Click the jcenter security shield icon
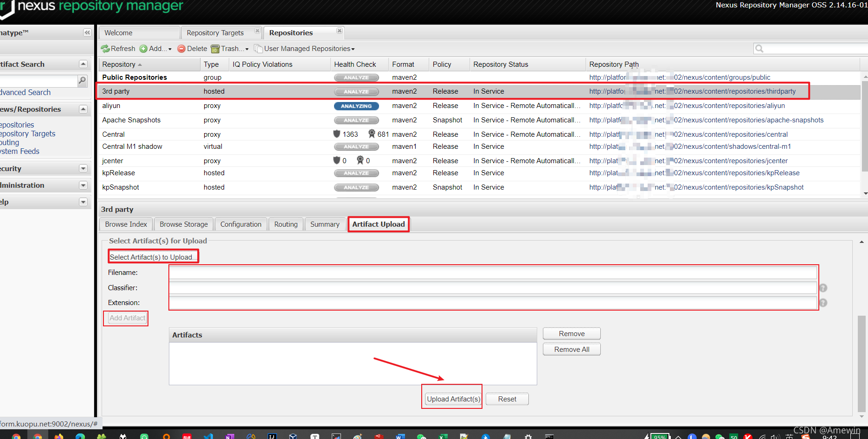Screen dimensions: 868x439 tap(337, 160)
